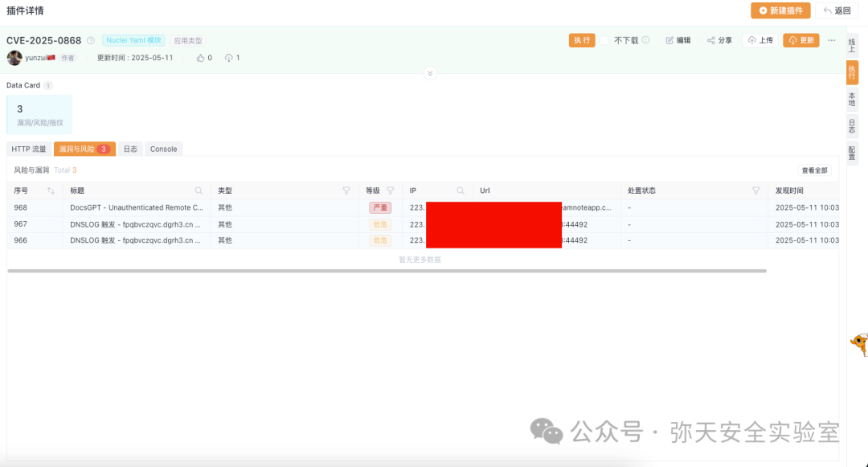Sort by 序号 column arrows
868x467 pixels.
click(51, 190)
